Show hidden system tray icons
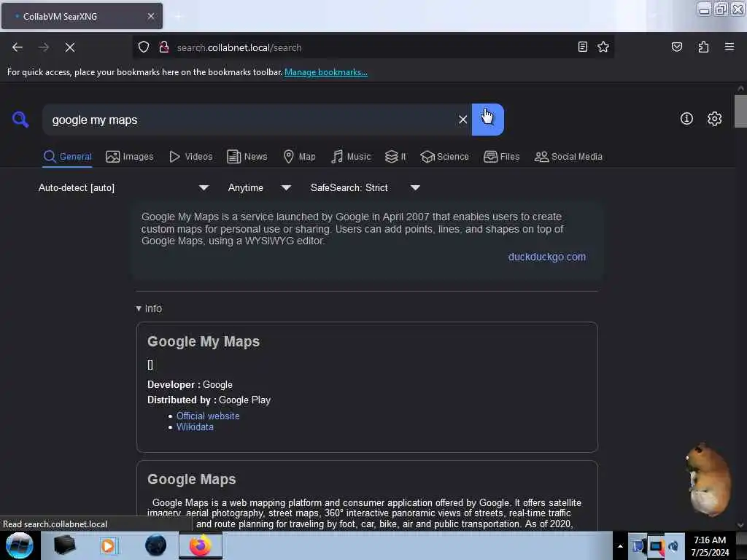This screenshot has height=560, width=747. pos(620,546)
